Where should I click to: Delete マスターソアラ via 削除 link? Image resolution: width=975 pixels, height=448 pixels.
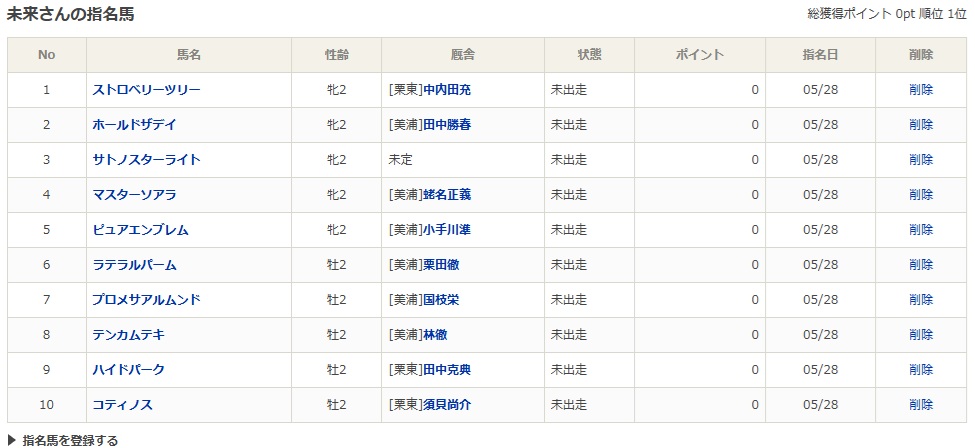(921, 195)
